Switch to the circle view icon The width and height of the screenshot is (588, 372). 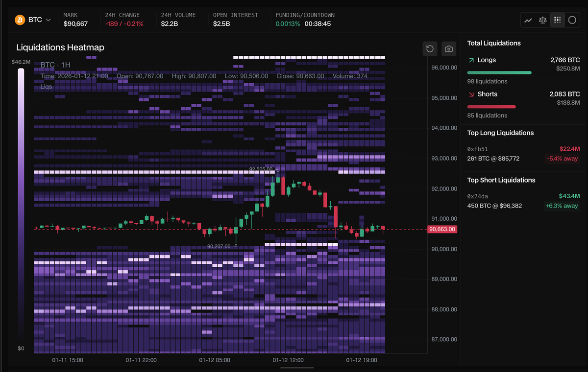(572, 20)
